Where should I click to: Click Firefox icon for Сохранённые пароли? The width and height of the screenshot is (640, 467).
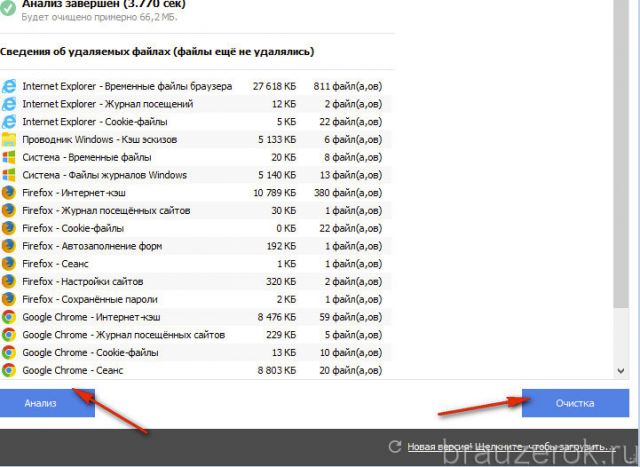pos(9,299)
